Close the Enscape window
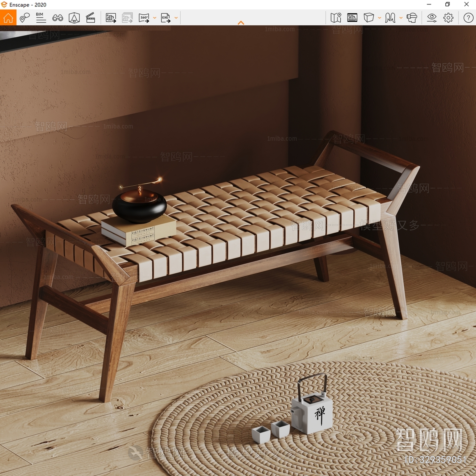This screenshot has width=476, height=476. [x=466, y=4]
